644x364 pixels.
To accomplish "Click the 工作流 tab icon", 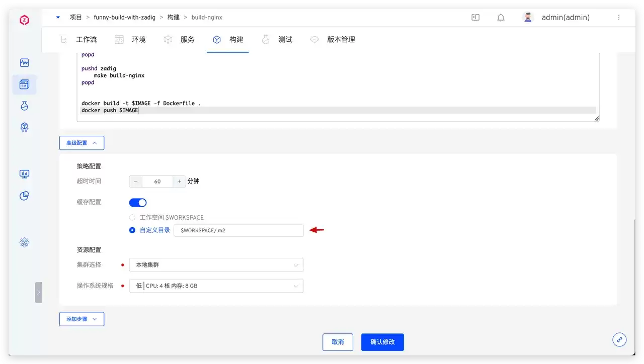I will point(64,40).
